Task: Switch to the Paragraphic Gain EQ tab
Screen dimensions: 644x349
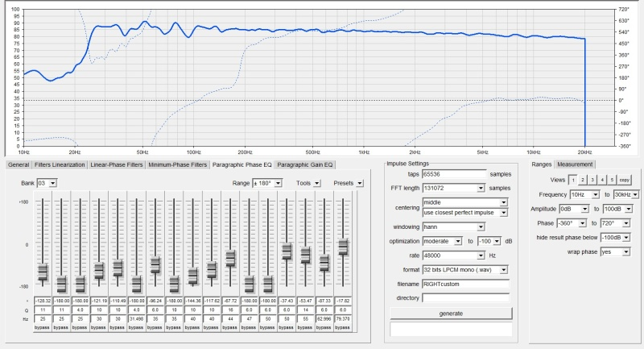Action: [307, 164]
